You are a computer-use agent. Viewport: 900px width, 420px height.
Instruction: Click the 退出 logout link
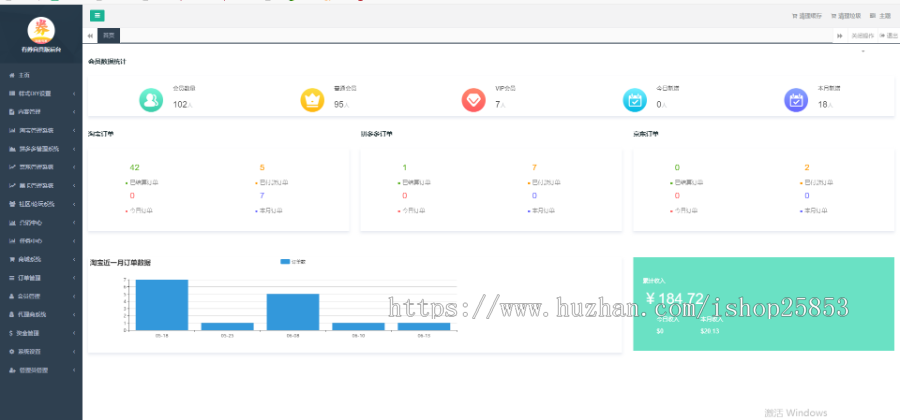[x=889, y=36]
